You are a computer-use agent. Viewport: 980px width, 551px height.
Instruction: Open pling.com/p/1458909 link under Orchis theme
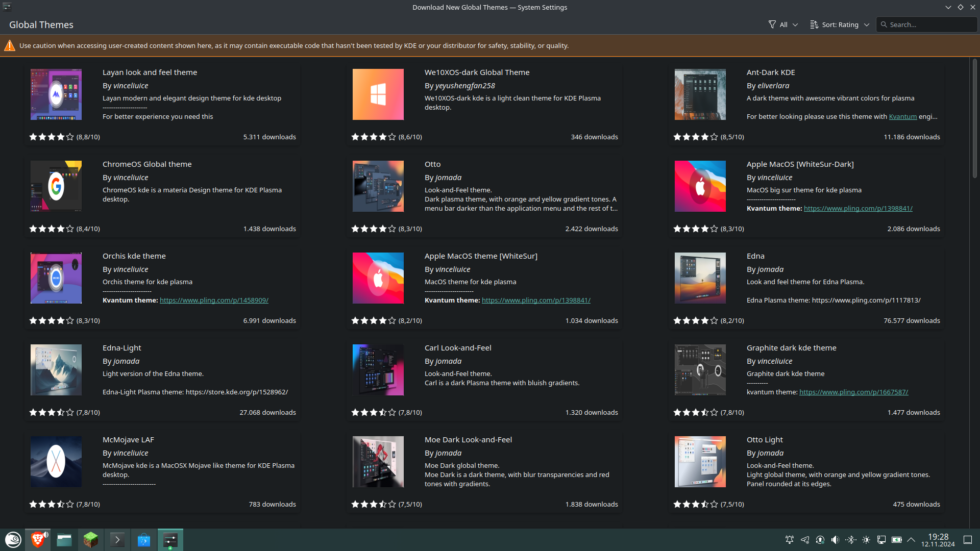point(214,300)
